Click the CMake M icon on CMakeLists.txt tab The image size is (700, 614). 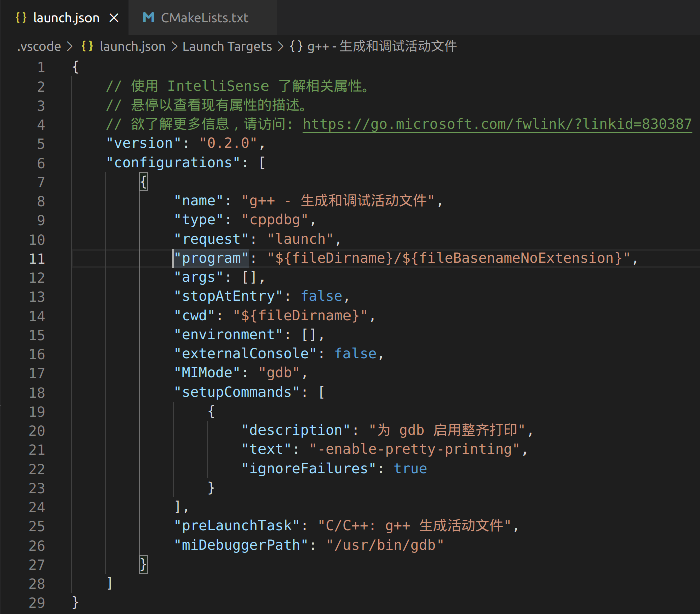click(148, 17)
